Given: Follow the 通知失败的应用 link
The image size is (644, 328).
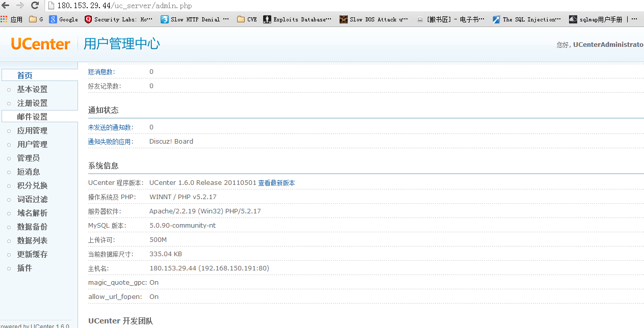Looking at the screenshot, I should click(111, 142).
